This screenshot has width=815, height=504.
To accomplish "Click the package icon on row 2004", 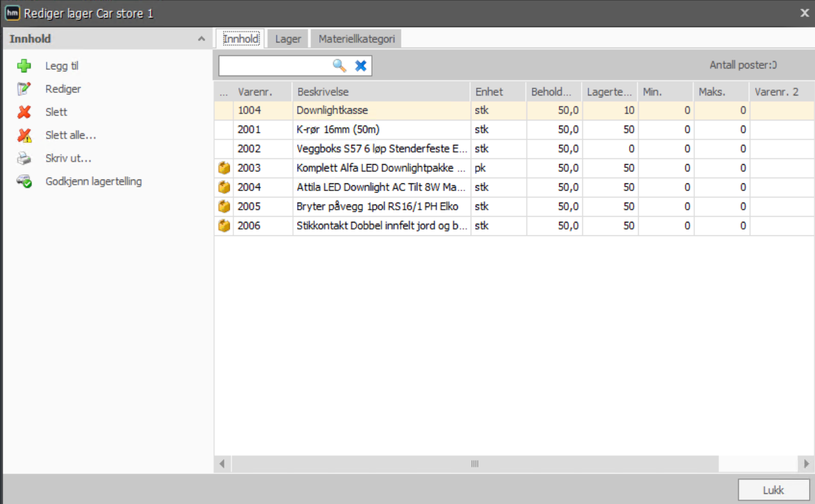I will click(x=224, y=187).
